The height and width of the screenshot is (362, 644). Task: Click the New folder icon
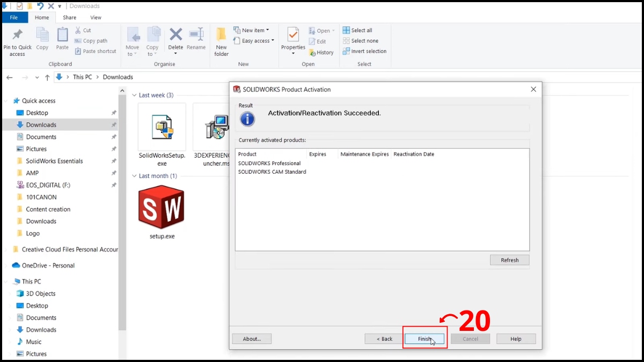point(221,35)
